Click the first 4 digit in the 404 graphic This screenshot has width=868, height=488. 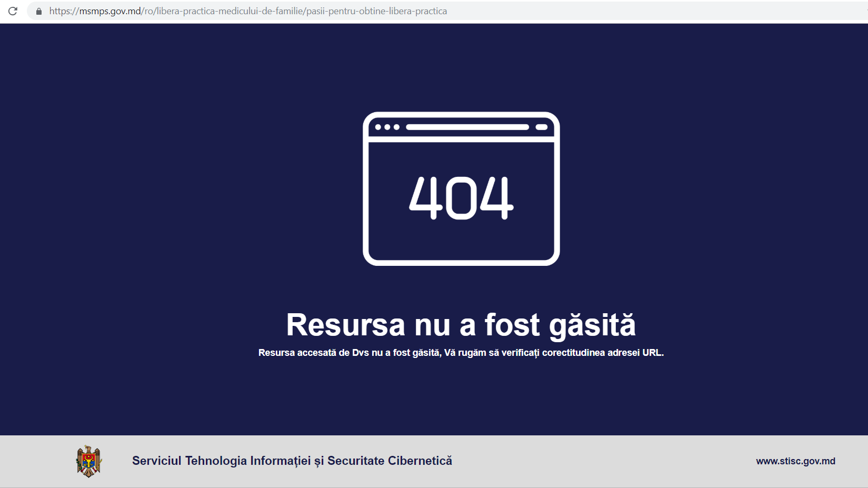[426, 198]
